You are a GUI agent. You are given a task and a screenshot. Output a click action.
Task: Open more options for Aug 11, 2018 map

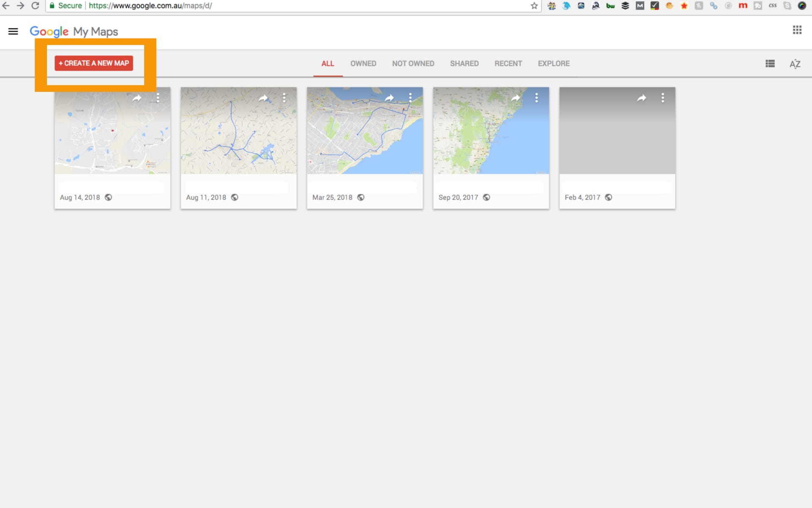click(x=284, y=98)
